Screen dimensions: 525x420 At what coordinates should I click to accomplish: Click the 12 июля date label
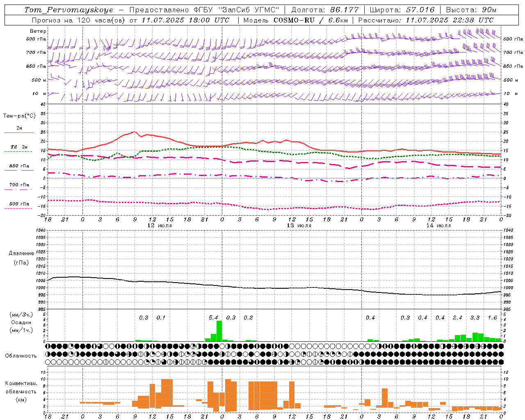coord(160,226)
